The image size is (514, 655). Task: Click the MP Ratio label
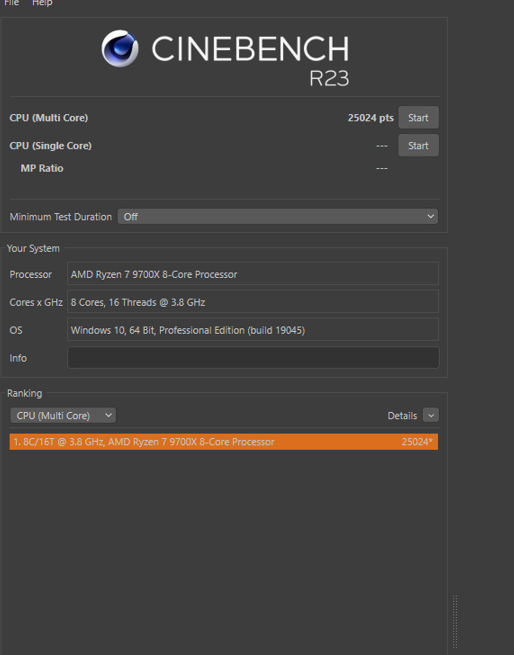(42, 168)
